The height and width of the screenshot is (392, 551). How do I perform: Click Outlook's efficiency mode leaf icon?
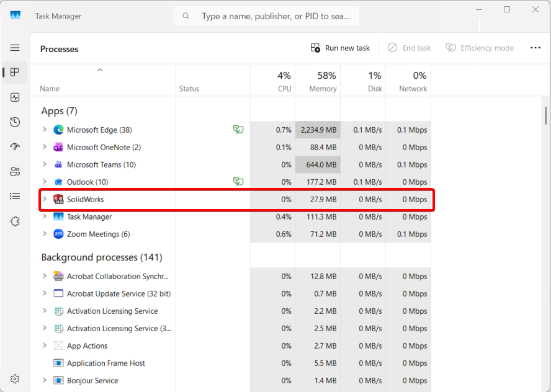point(238,182)
